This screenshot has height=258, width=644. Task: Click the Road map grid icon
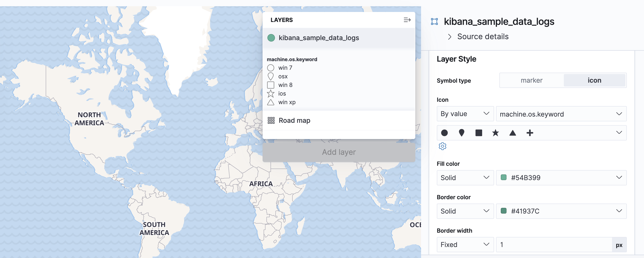271,120
